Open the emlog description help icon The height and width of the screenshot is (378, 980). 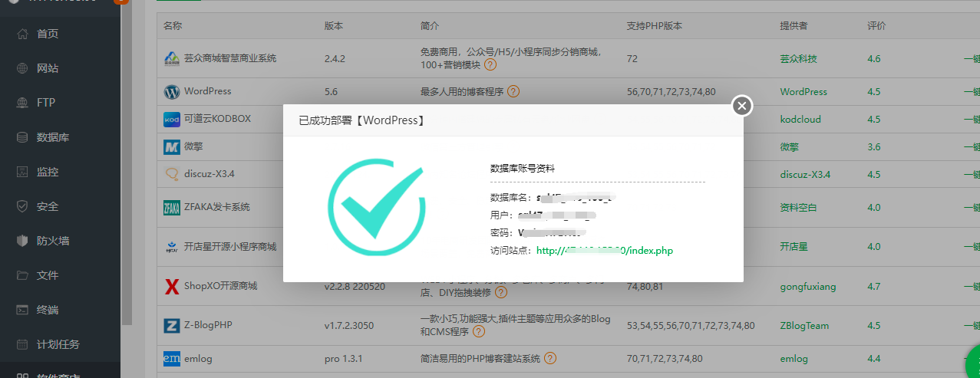point(550,358)
